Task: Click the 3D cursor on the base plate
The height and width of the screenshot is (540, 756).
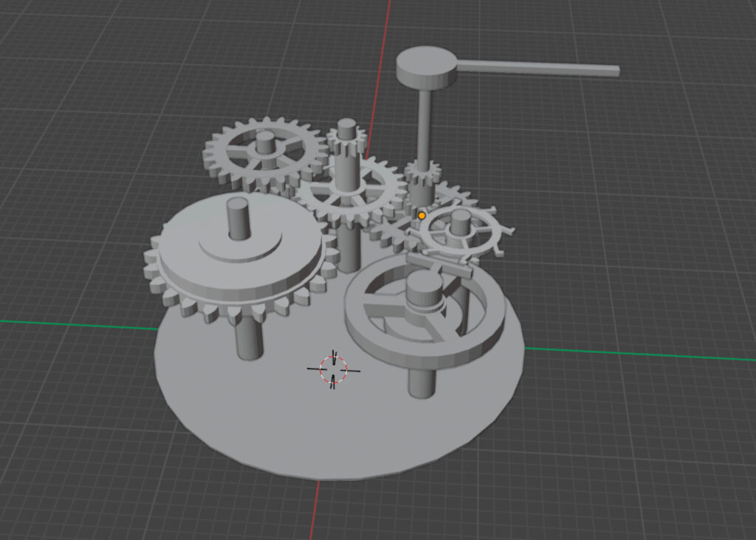Action: click(x=333, y=369)
